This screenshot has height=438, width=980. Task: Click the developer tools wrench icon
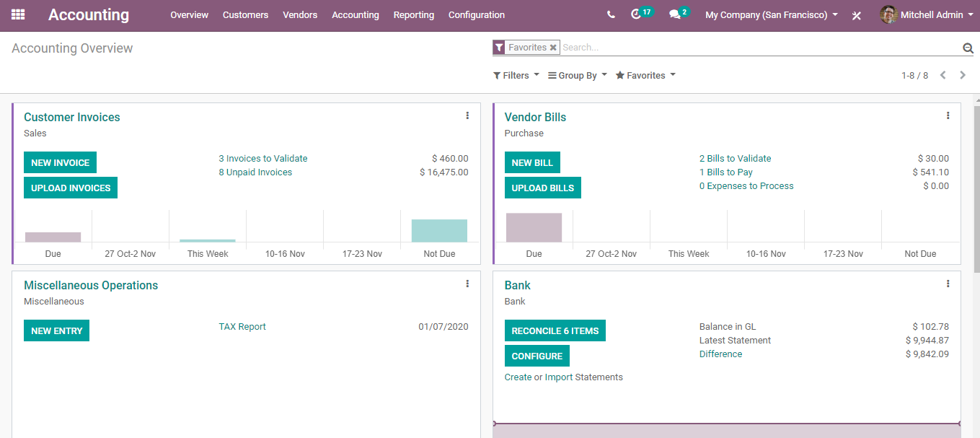click(x=856, y=14)
